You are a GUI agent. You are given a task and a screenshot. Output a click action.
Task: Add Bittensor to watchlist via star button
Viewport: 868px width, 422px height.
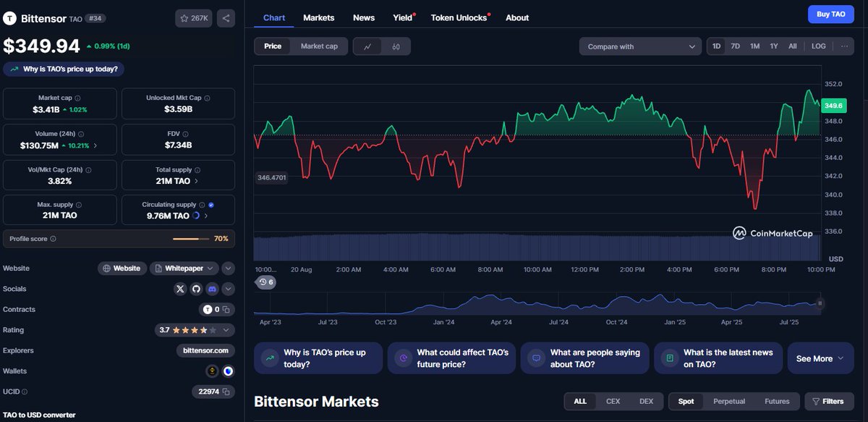point(193,18)
